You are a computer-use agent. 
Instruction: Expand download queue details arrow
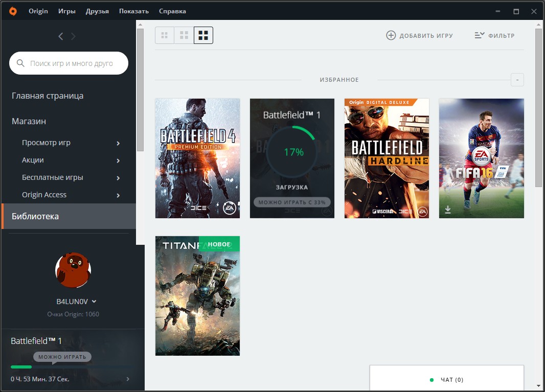pos(128,379)
